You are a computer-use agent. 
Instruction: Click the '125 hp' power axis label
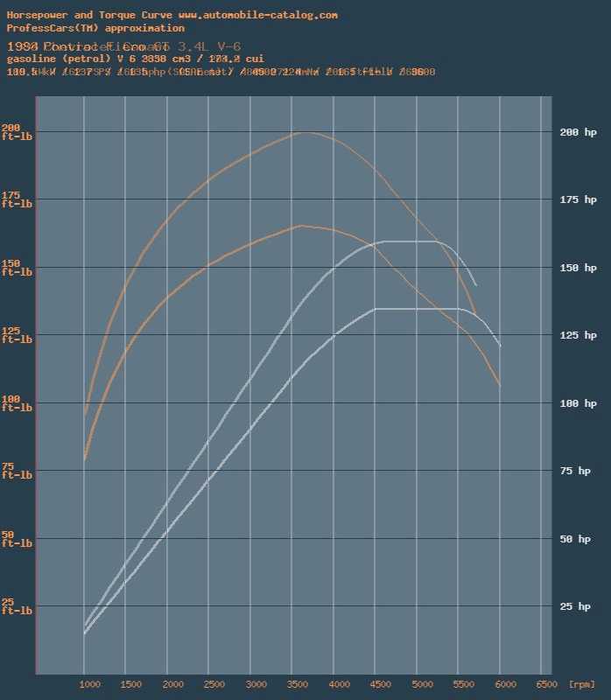point(579,335)
